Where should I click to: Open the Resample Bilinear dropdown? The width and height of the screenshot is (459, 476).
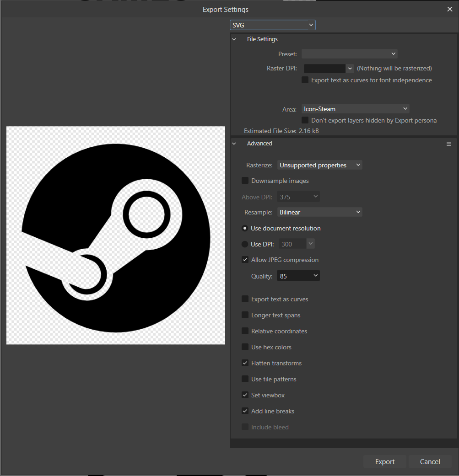coord(319,212)
